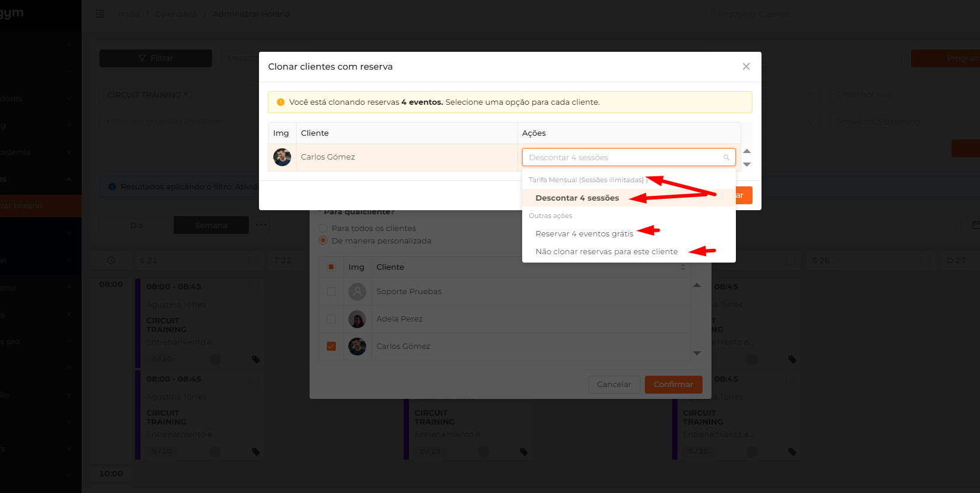Open the Descontar 4 sessões combo box
Screen dimensions: 980x493
point(629,158)
